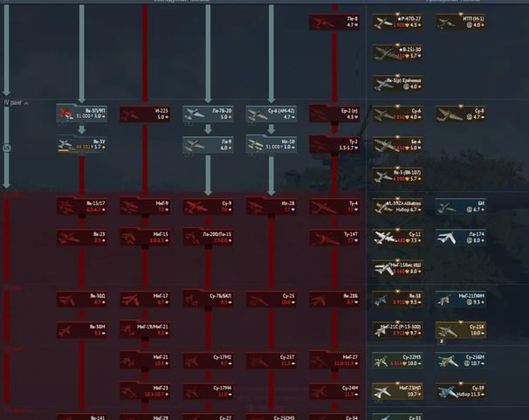Choose the МиГ-15 fighter card
529x420 pixels.
144,237
